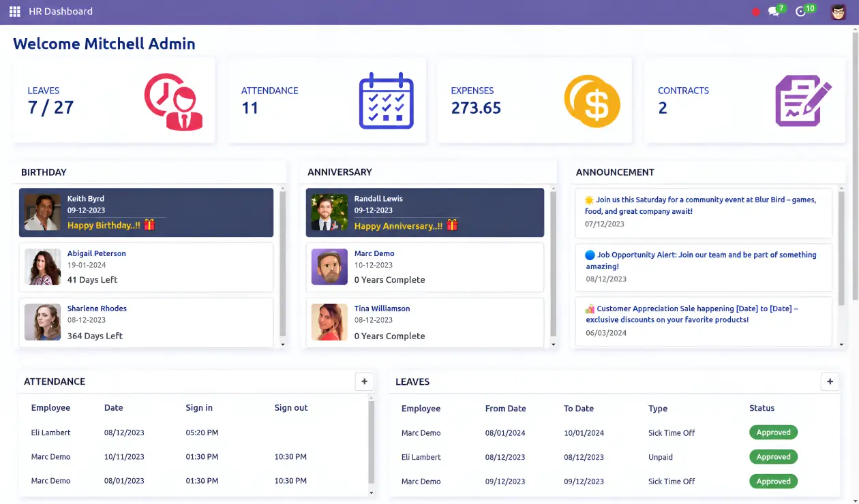Click 364 Days Left text
Screen dimensions: 859x504
[95, 336]
